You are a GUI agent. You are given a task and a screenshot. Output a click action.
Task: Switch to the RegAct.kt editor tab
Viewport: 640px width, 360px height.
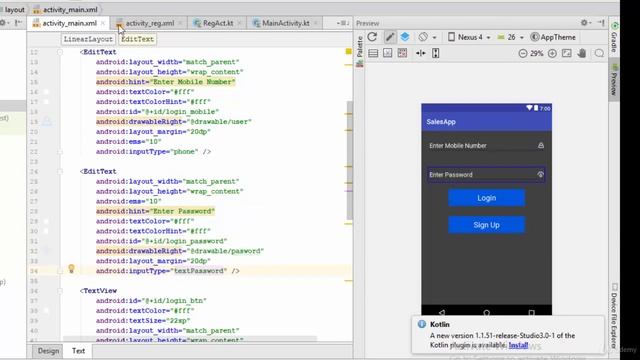[x=218, y=23]
